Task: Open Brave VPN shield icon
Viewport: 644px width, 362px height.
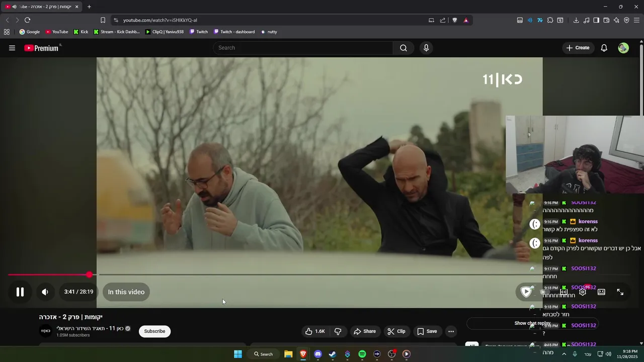Action: [x=626, y=20]
